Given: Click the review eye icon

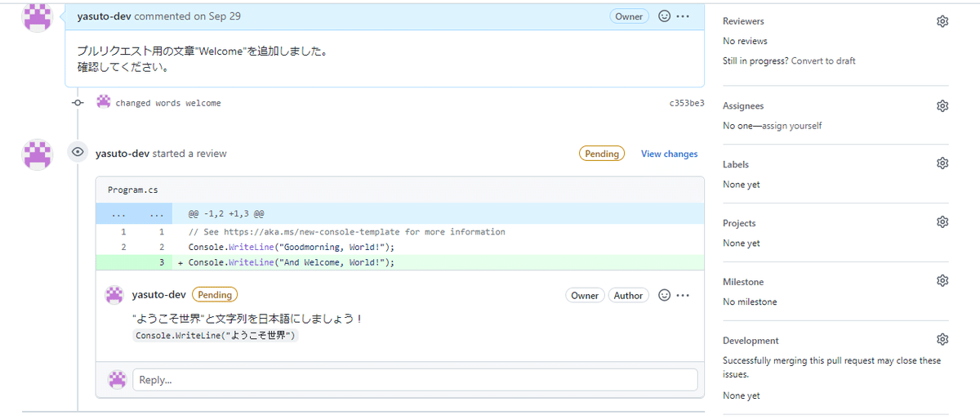Looking at the screenshot, I should click(78, 152).
